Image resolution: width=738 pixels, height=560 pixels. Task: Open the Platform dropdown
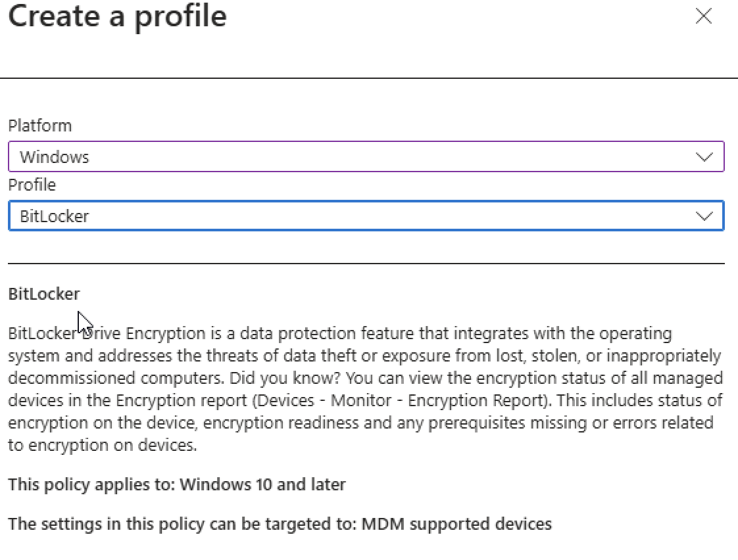[366, 156]
